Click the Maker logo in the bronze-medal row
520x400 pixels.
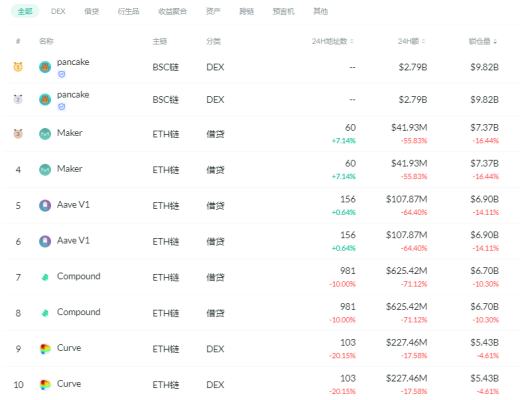(45, 134)
